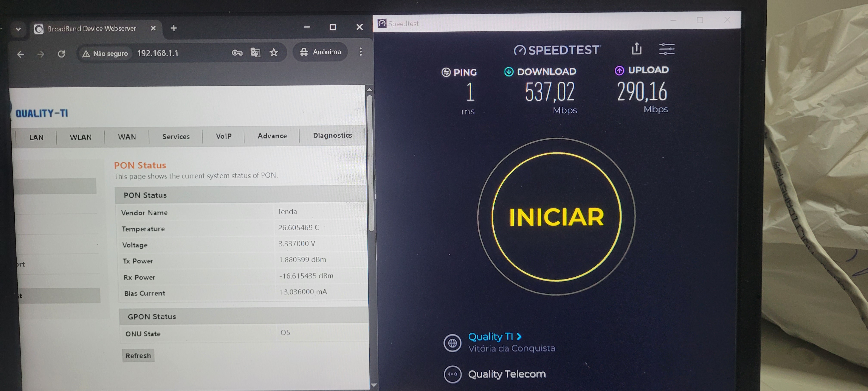Open the Quality TI server chevron

[x=519, y=336]
